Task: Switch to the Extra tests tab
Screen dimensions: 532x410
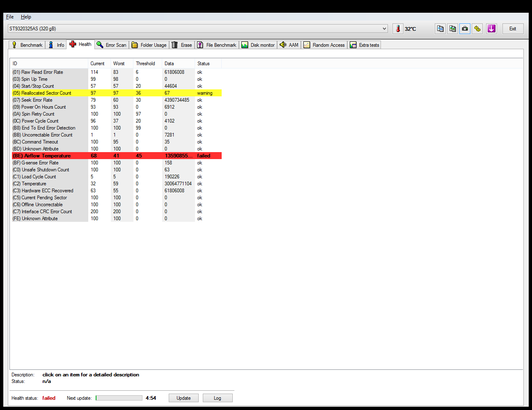Action: [x=365, y=45]
